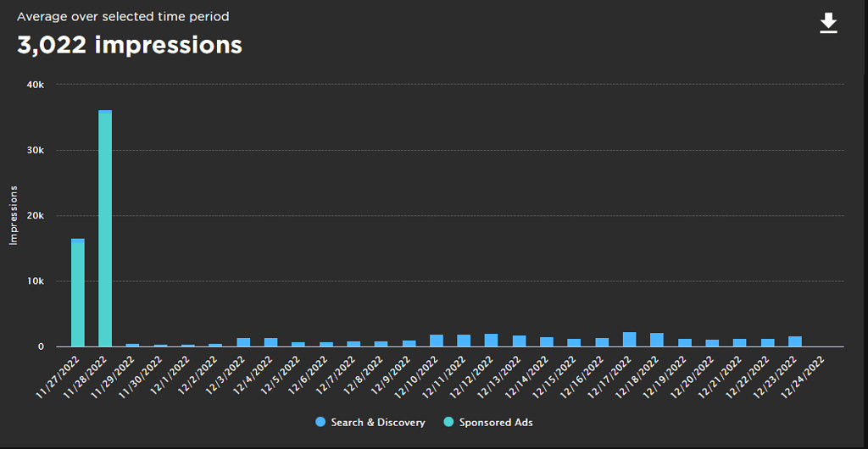Click the 12/3/2022 bar
Viewport: 868px width, 449px height.
tap(243, 341)
